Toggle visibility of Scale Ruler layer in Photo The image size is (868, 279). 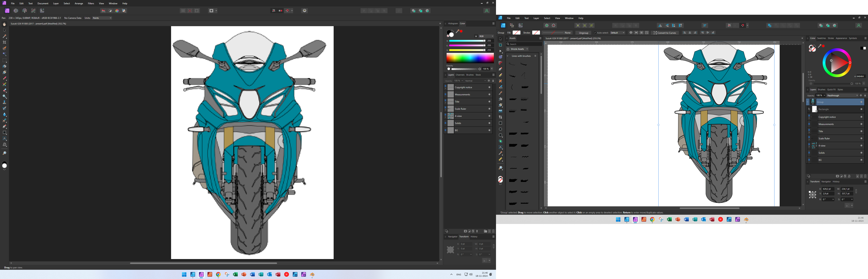coord(489,109)
